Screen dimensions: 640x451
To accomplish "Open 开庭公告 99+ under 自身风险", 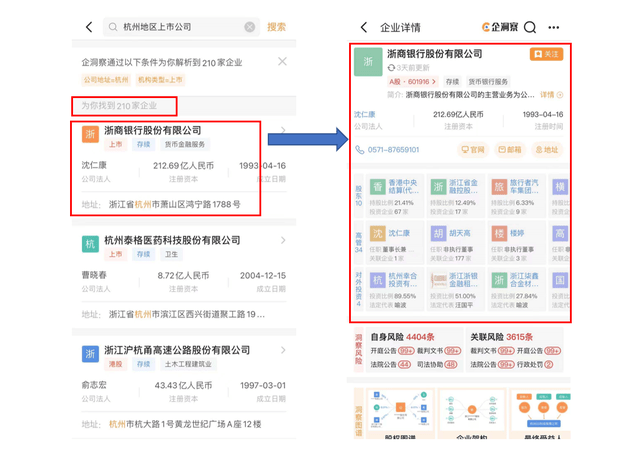I will [x=392, y=351].
